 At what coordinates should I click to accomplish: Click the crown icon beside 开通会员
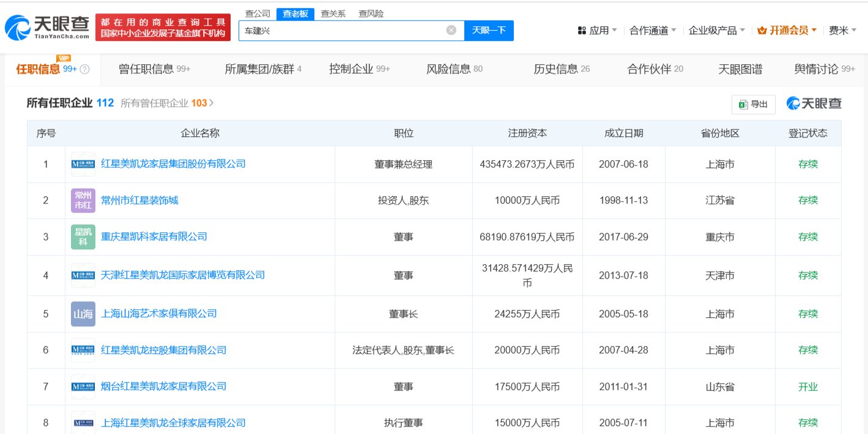coord(762,30)
